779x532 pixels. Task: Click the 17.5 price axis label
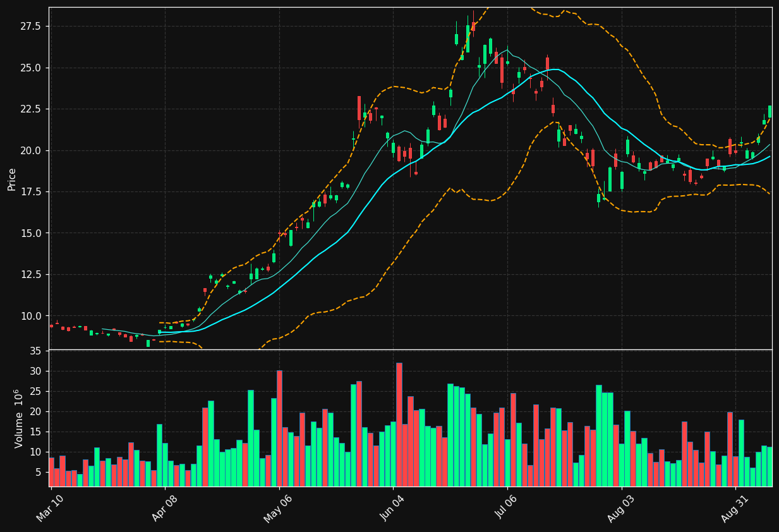coord(32,191)
